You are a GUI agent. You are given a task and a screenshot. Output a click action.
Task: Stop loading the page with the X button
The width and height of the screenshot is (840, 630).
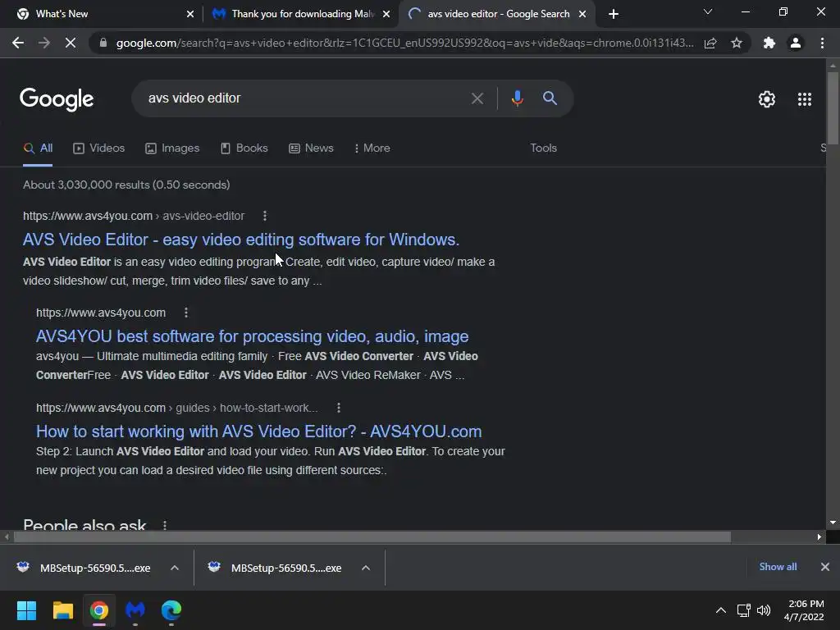[71, 43]
